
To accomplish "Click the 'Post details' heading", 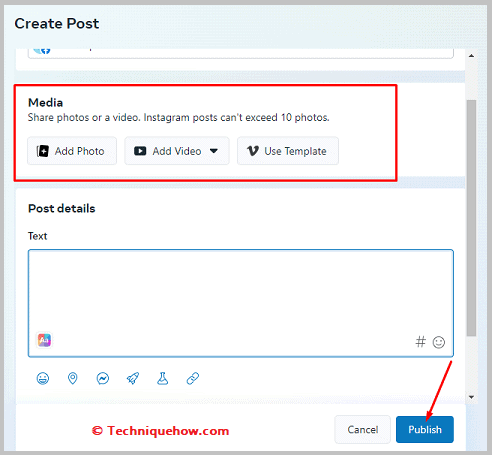I will (x=62, y=209).
